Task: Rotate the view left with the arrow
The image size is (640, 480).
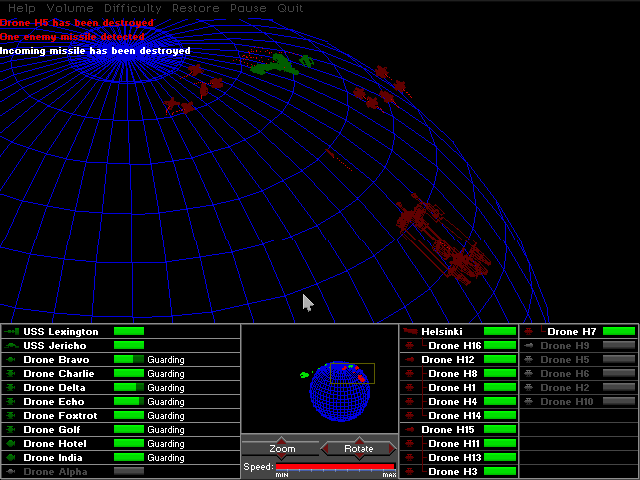Action: pos(325,449)
